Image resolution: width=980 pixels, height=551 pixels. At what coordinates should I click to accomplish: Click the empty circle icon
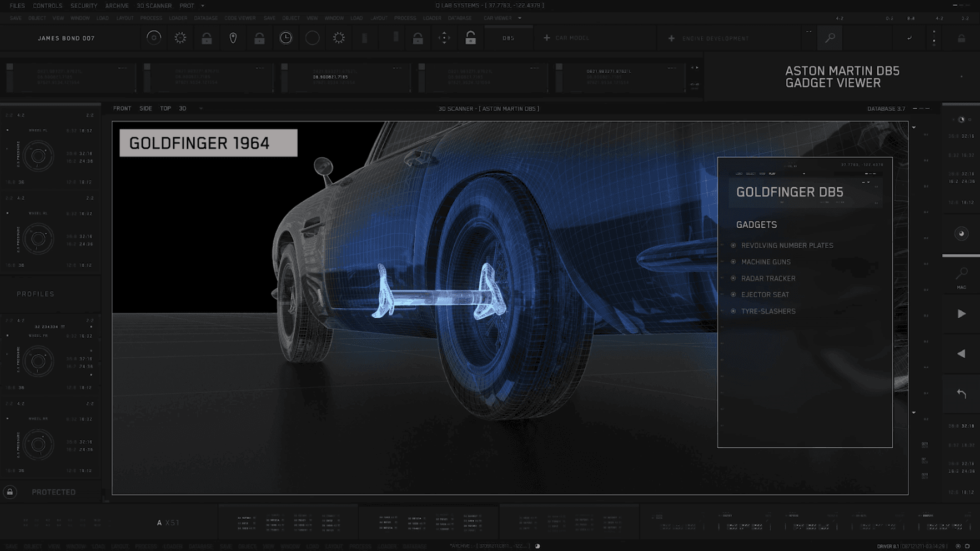313,38
